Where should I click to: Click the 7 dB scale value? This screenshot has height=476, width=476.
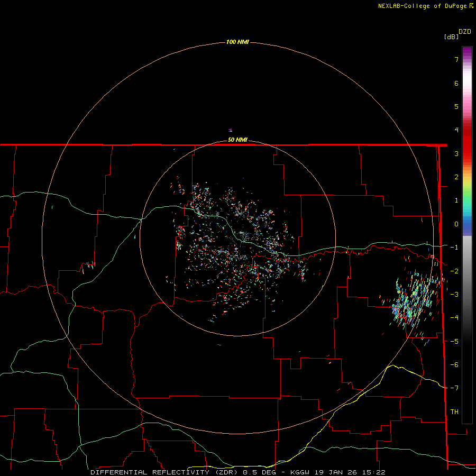456,59
